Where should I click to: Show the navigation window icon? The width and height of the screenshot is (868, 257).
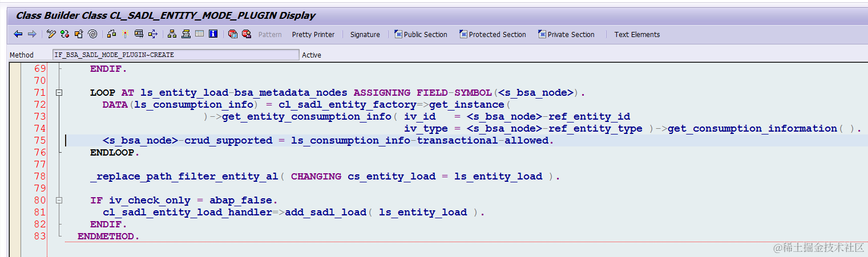(x=186, y=34)
